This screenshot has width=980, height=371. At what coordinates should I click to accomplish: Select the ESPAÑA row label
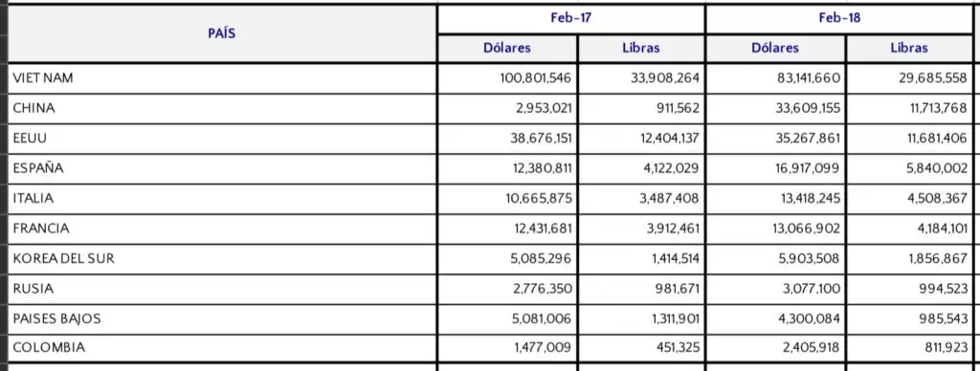(222, 168)
